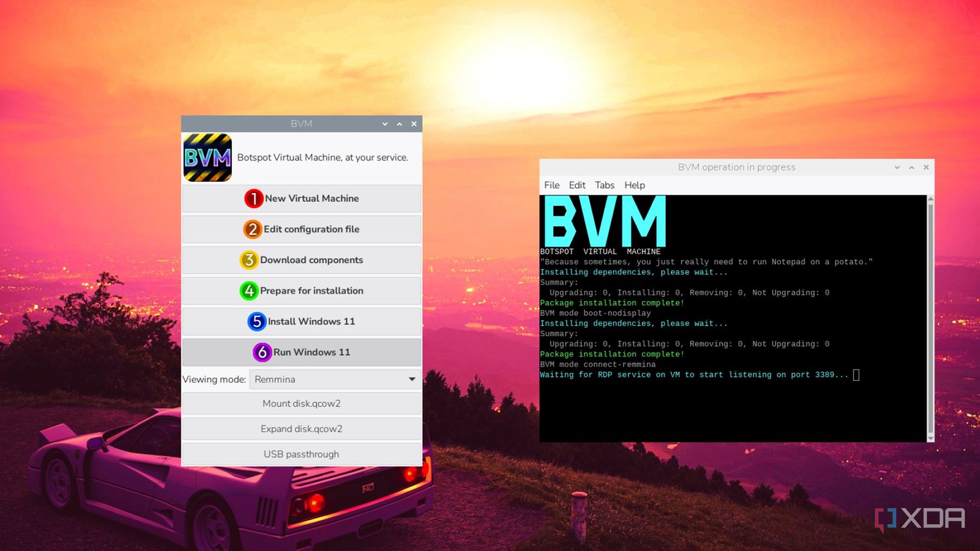The image size is (980, 551).
Task: Click the red number 1 step icon
Action: (253, 199)
